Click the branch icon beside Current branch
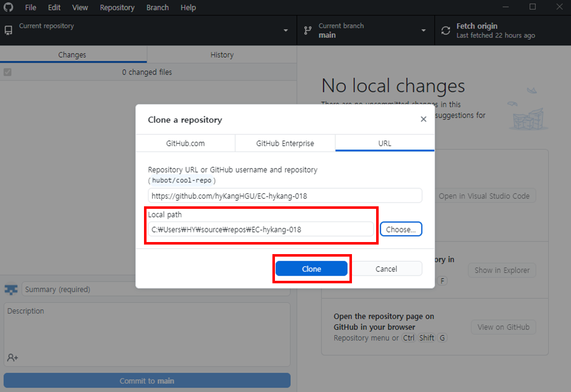The width and height of the screenshot is (571, 392). (x=308, y=31)
